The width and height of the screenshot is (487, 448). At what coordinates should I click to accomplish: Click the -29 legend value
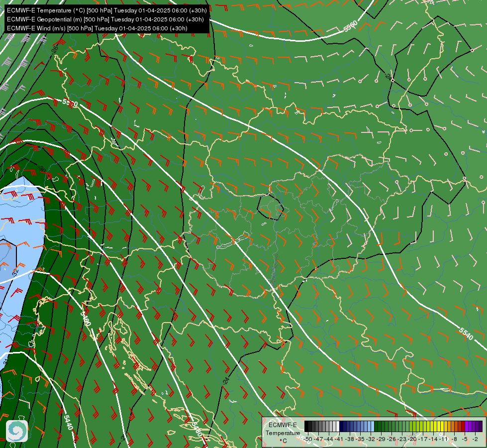tap(381, 439)
